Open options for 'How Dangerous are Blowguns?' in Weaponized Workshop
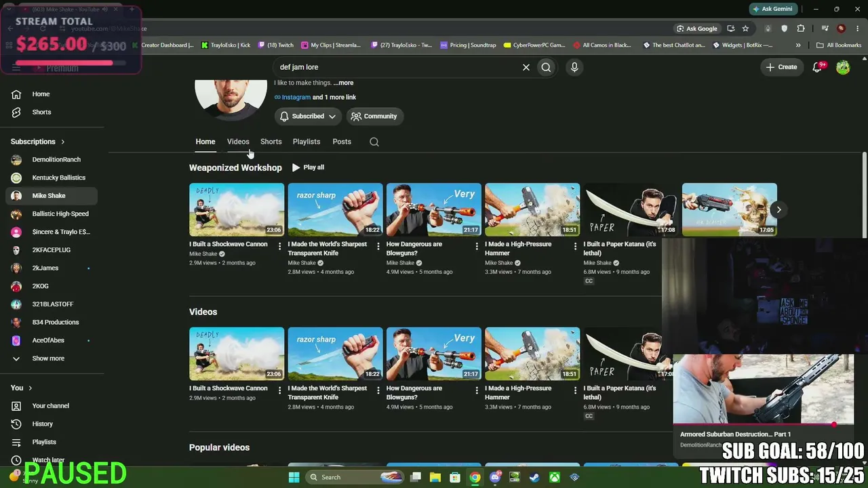Screen dimensions: 868x488 click(477, 247)
